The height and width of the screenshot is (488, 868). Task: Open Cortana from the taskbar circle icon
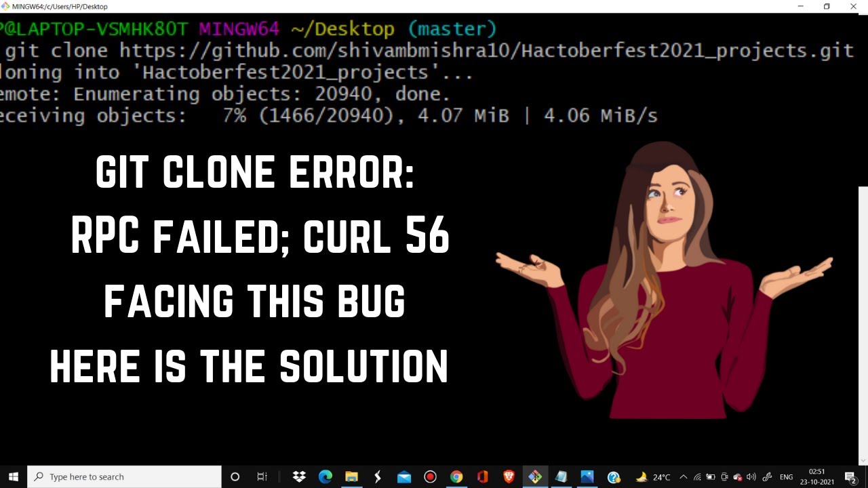pos(235,476)
